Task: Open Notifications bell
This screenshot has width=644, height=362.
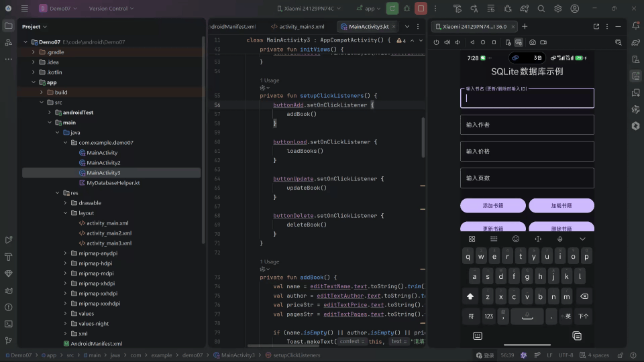Action: (636, 25)
